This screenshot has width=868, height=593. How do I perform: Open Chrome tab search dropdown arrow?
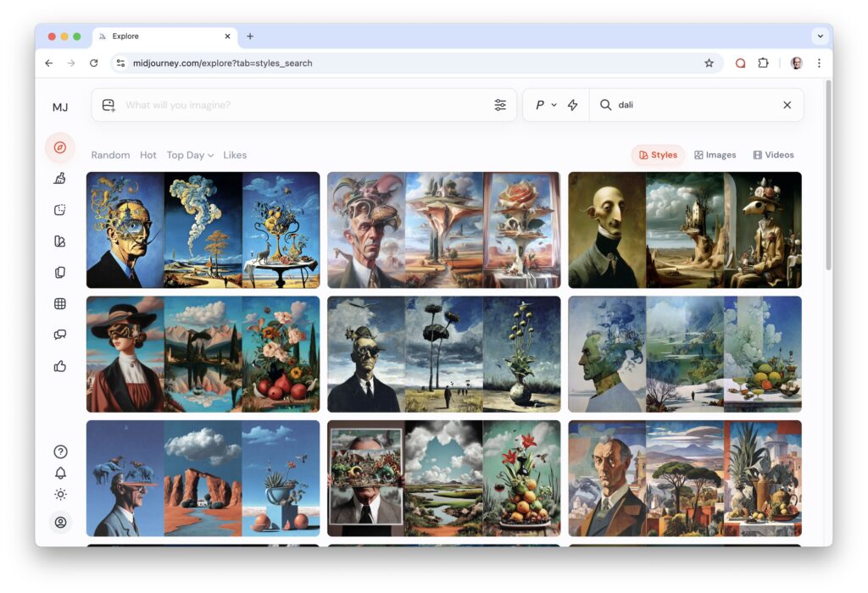click(x=820, y=36)
